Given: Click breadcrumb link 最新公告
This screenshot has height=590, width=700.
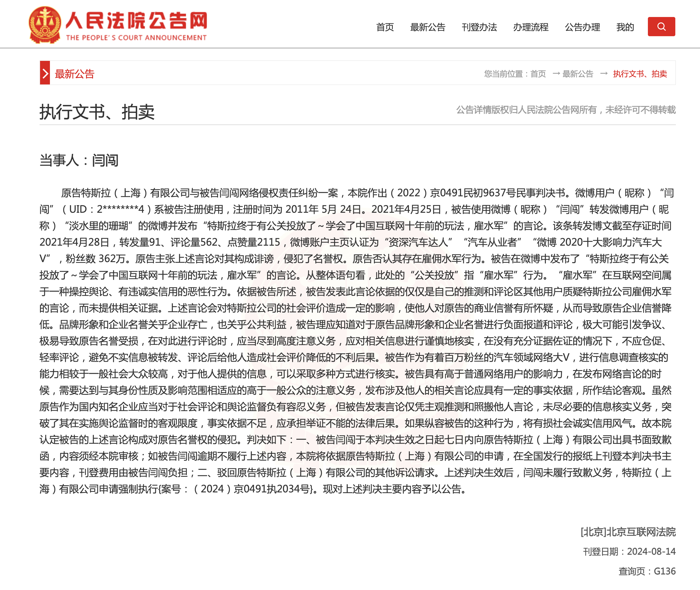Looking at the screenshot, I should (578, 73).
